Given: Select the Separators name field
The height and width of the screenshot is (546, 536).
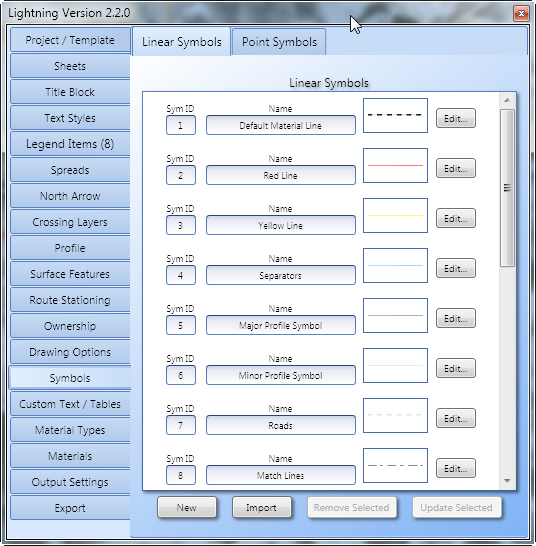Looking at the screenshot, I should (x=281, y=275).
